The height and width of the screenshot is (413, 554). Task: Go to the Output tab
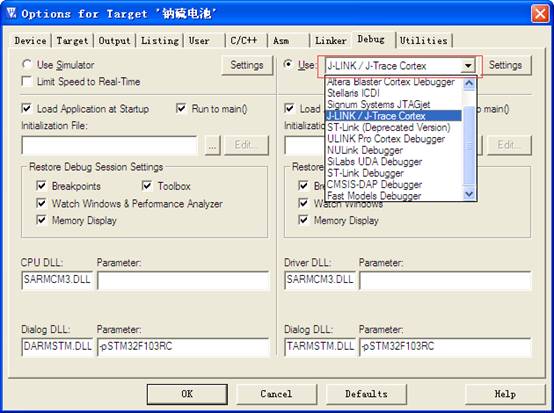click(114, 41)
